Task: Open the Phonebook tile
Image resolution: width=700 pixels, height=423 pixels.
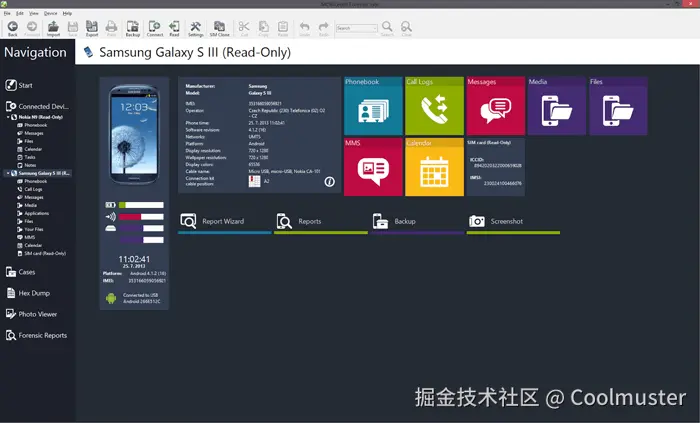Action: (373, 106)
